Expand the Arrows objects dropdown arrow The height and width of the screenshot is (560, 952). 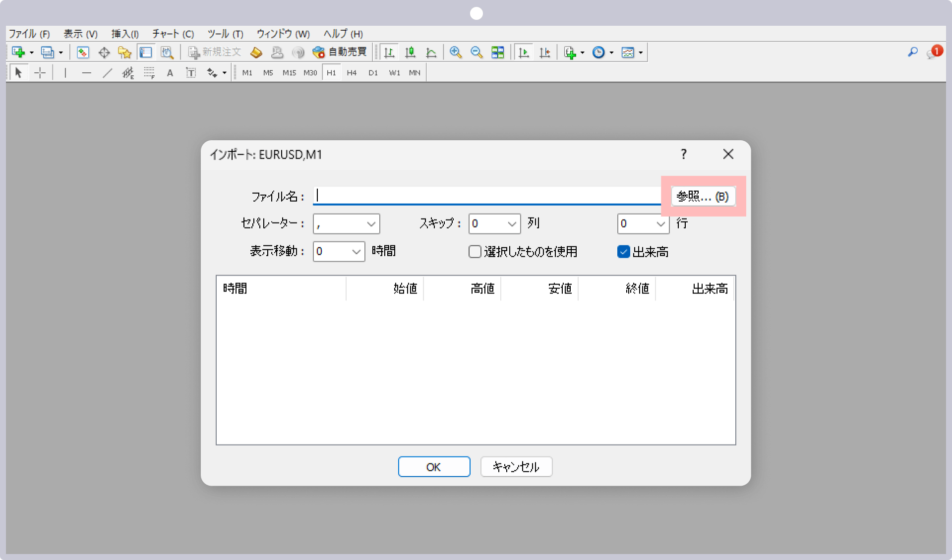tap(225, 73)
